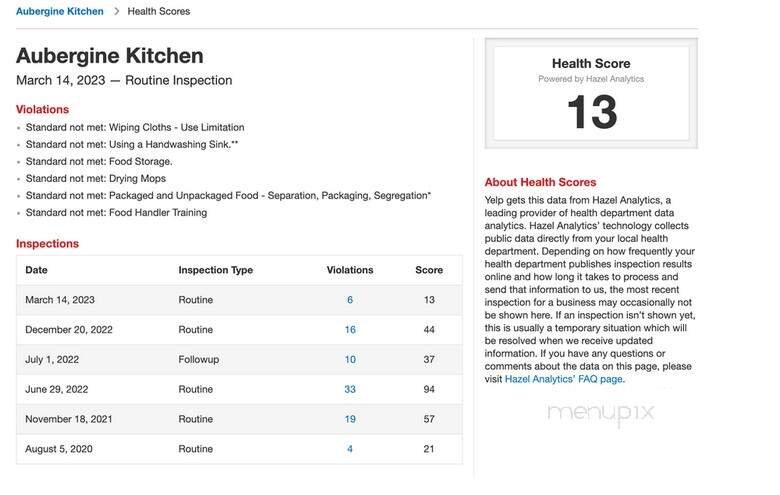The width and height of the screenshot is (780, 495).
Task: Click the red Inspections section heading
Action: pyautogui.click(x=47, y=243)
